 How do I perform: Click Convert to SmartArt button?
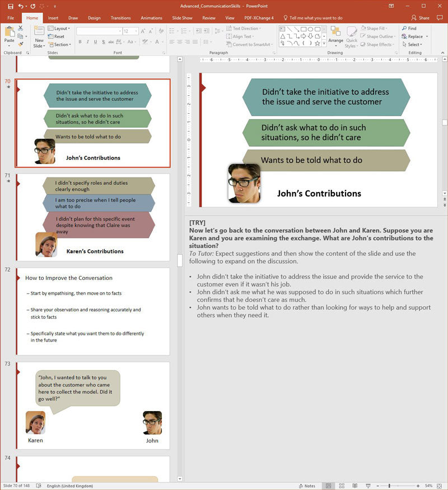coord(249,45)
